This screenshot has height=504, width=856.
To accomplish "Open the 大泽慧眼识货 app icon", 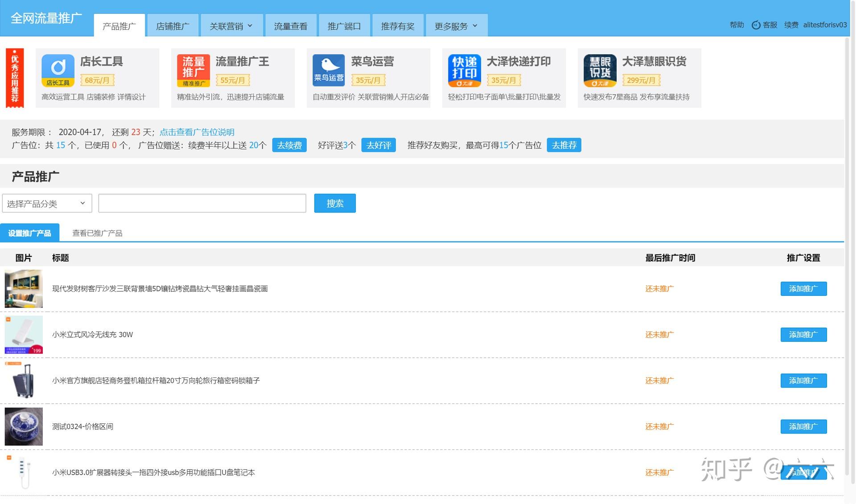I will [x=600, y=70].
